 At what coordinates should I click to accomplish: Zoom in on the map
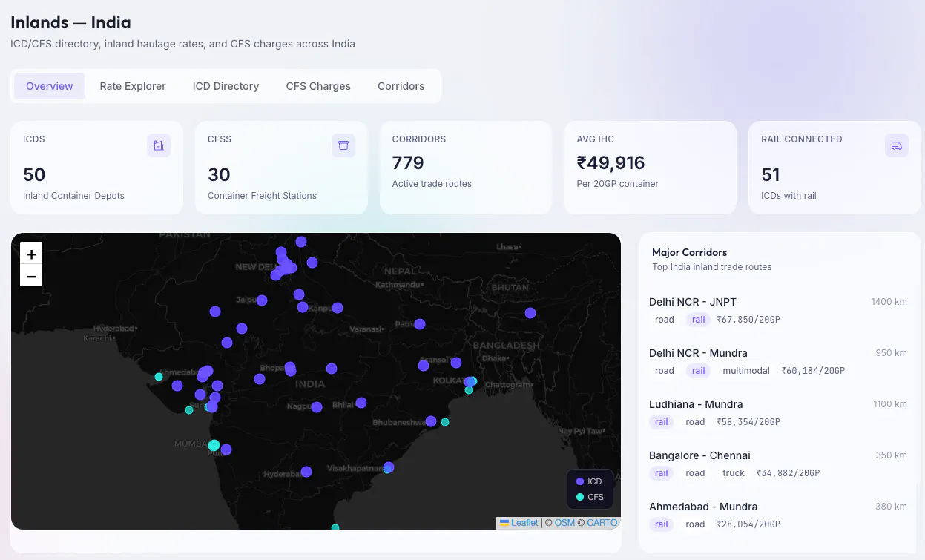click(31, 254)
